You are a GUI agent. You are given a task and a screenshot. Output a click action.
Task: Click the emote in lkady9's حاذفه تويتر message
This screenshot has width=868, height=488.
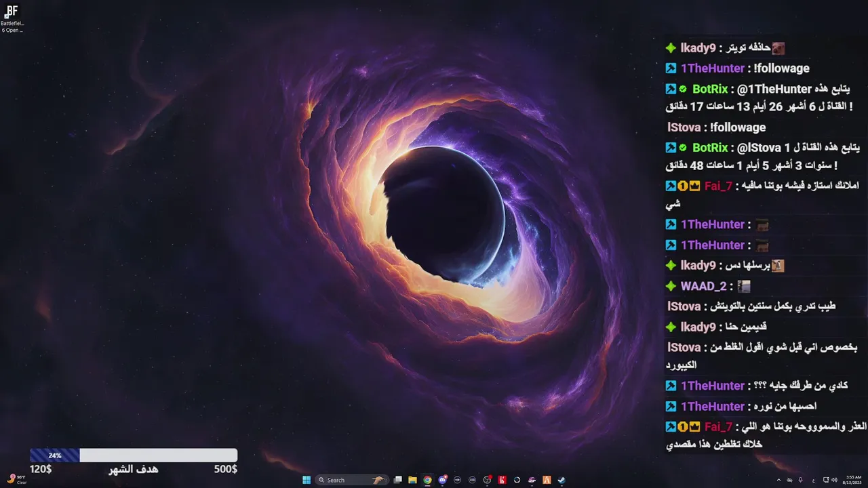point(778,48)
